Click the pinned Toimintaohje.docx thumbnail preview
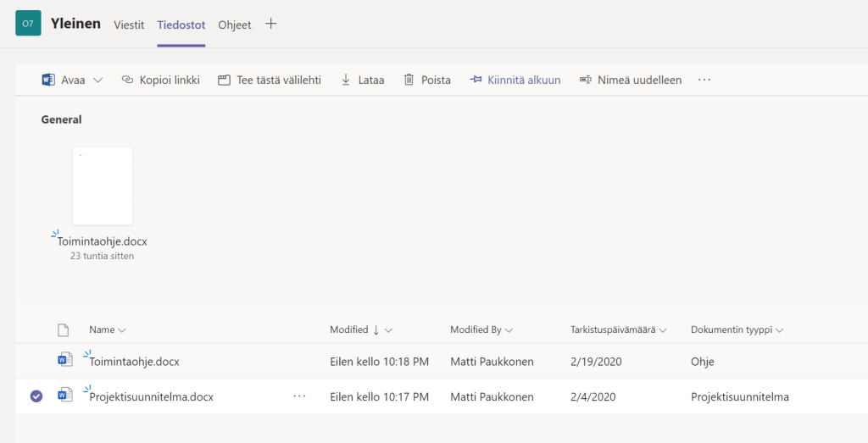Viewport: 868px width, 443px height. (x=102, y=186)
